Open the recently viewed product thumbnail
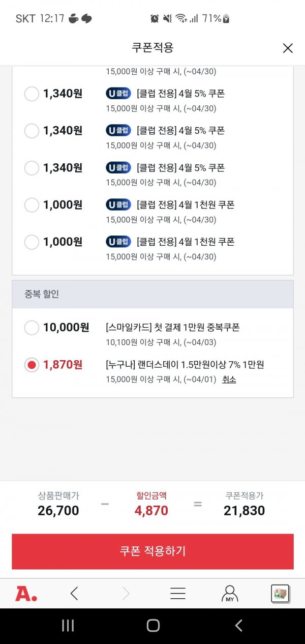The image size is (305, 644). click(x=280, y=593)
